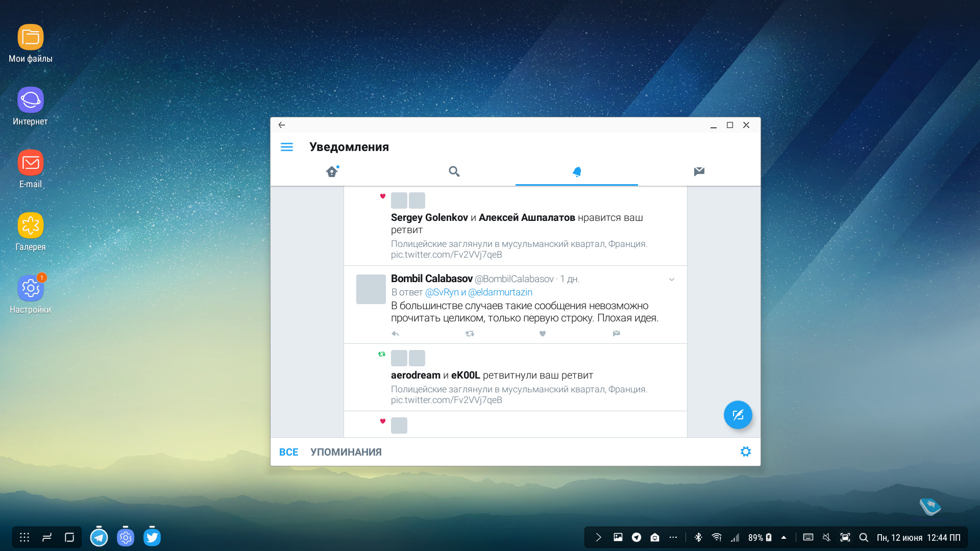
Task: Open second retweeter avatar for eK00L notification
Action: click(x=417, y=358)
